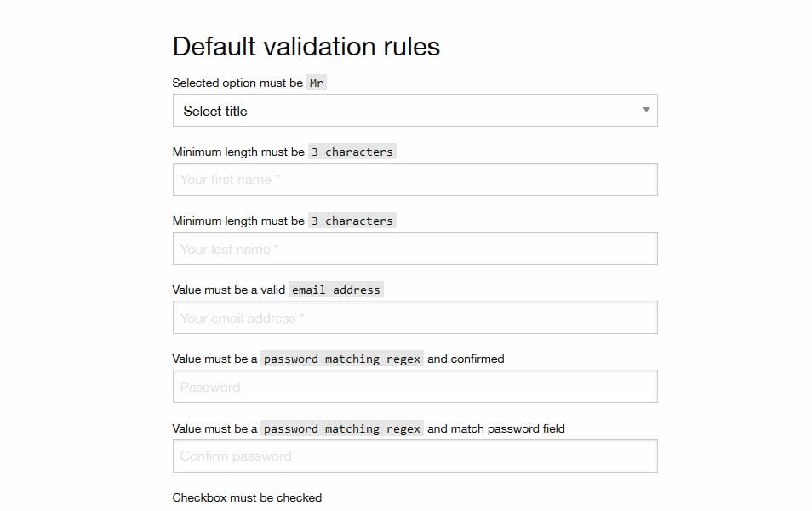
Task: Click the "Confirm password" input field
Action: (x=415, y=456)
